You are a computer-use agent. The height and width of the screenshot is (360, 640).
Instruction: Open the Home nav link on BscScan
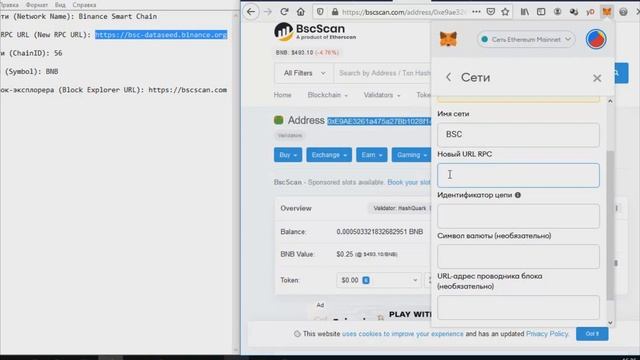[x=282, y=95]
